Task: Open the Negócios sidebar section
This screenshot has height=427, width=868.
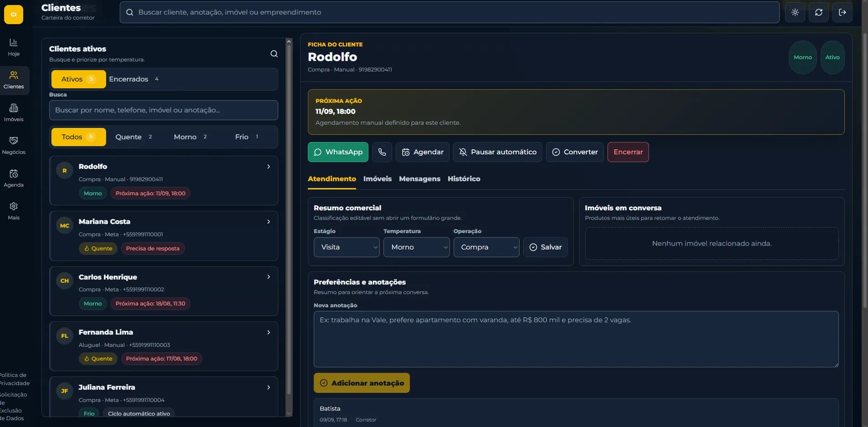Action: (x=14, y=145)
